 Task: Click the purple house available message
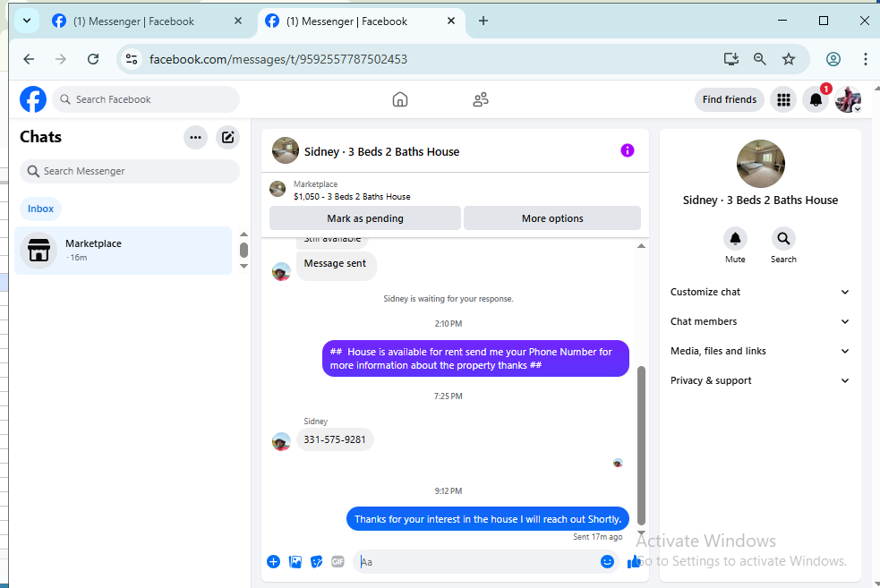[475, 359]
